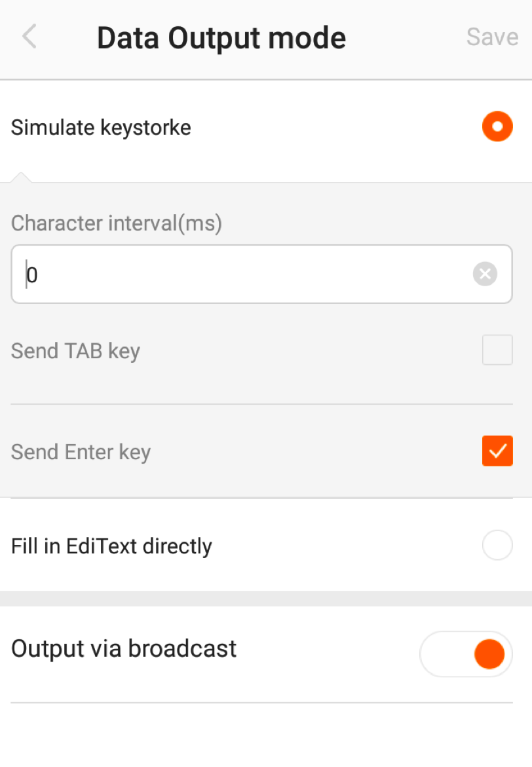Click the expanded panel pointer under Simulate keystorke
The width and height of the screenshot is (532, 767).
(x=20, y=177)
